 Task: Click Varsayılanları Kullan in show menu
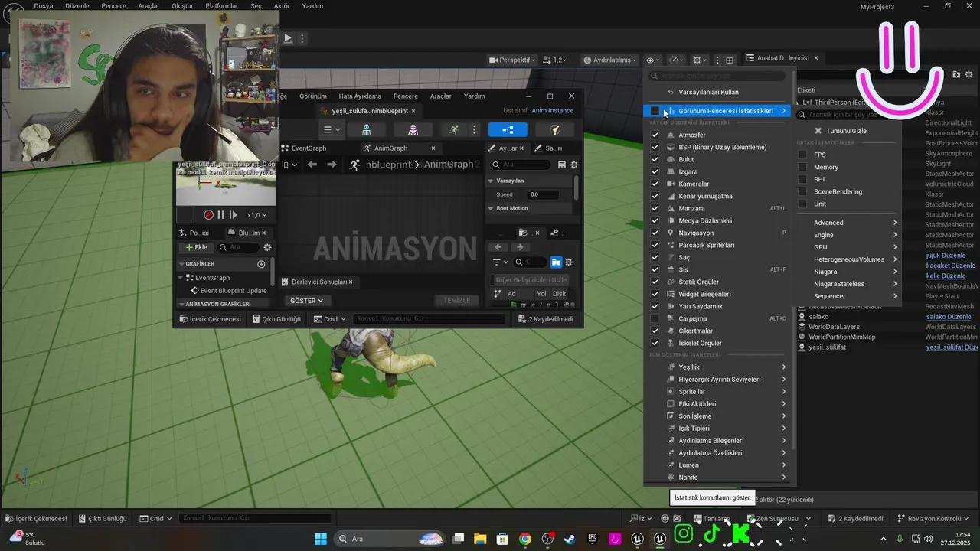[708, 93]
